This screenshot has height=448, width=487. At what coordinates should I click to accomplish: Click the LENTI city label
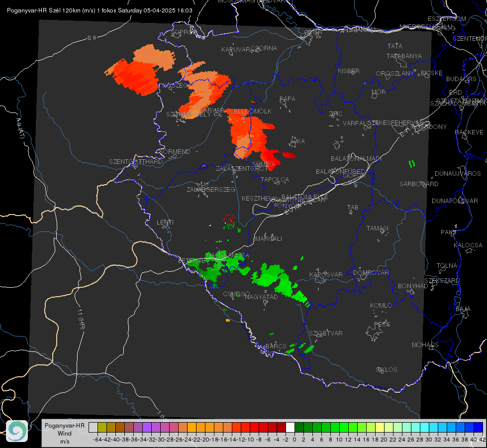165,223
